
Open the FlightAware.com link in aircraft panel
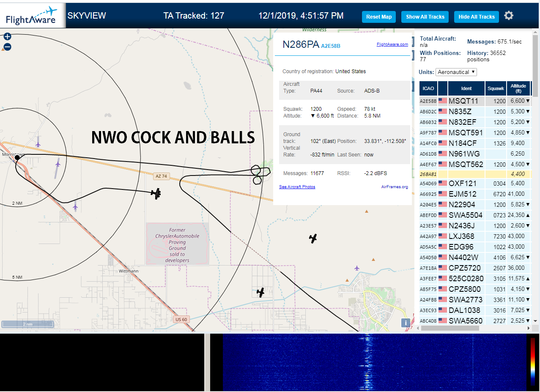tap(392, 44)
